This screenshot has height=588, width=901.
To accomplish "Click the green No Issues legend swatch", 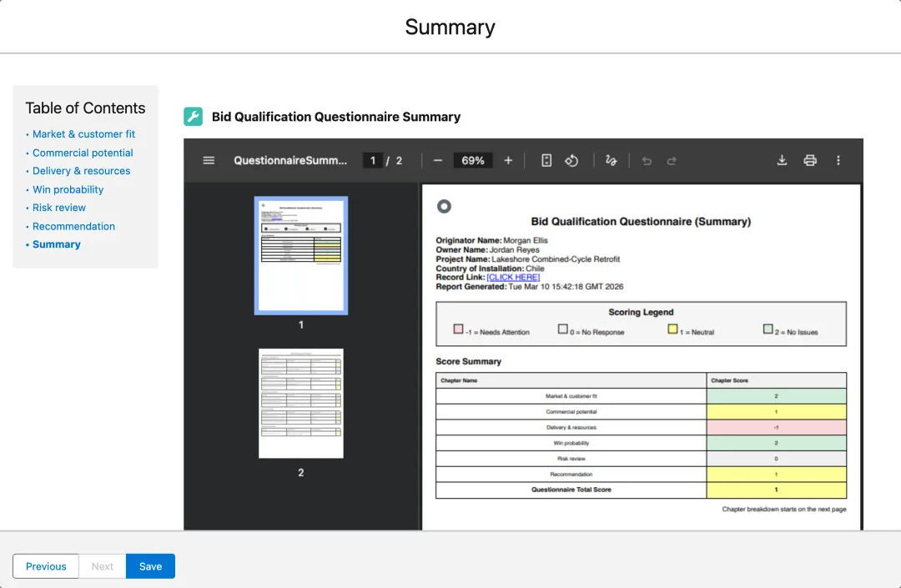I will pyautogui.click(x=768, y=329).
